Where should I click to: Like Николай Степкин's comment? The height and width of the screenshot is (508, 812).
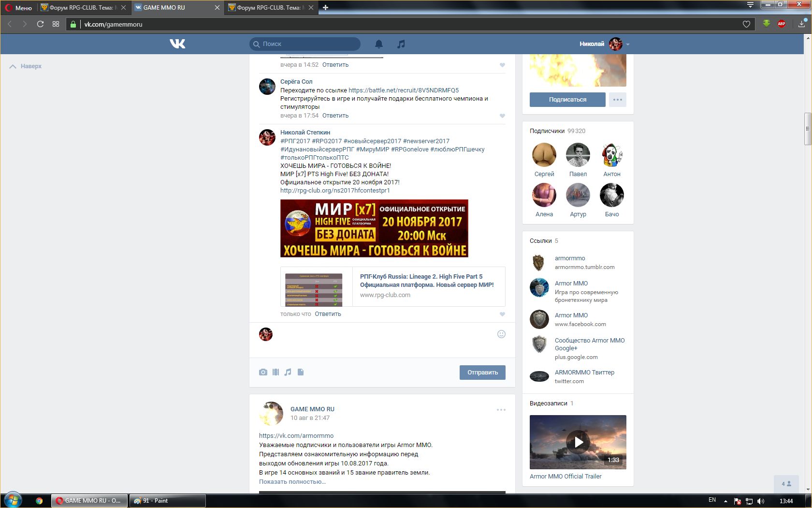tap(502, 314)
